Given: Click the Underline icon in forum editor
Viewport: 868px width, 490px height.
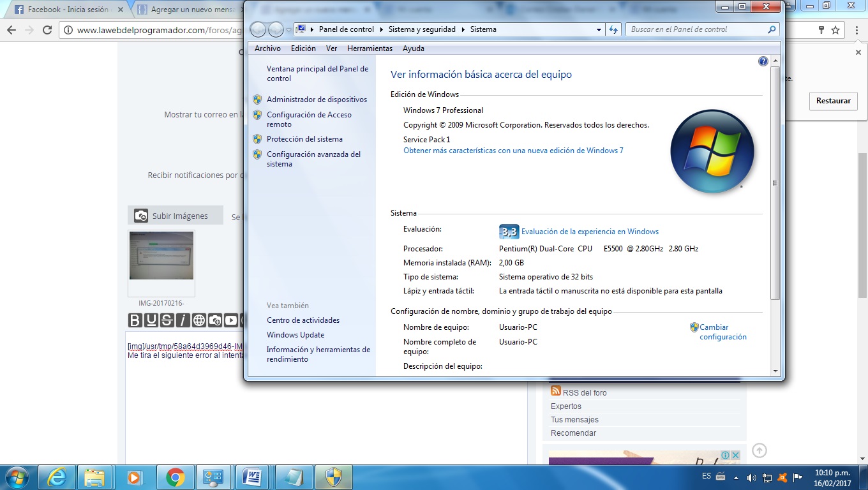Looking at the screenshot, I should [151, 320].
